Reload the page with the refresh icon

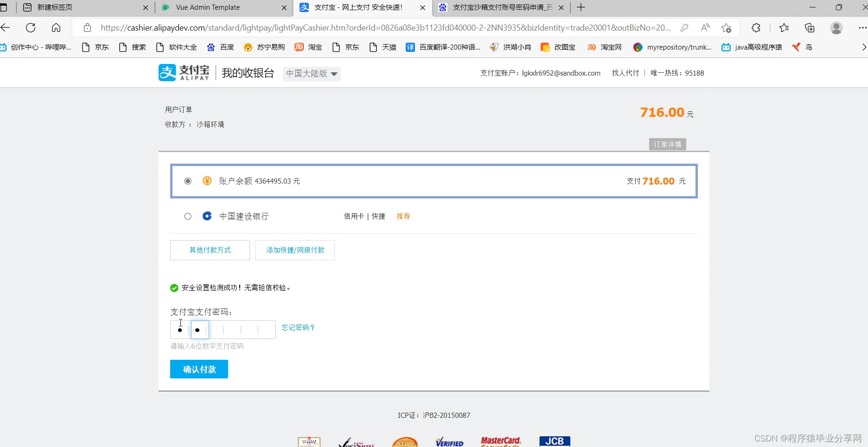click(x=31, y=28)
